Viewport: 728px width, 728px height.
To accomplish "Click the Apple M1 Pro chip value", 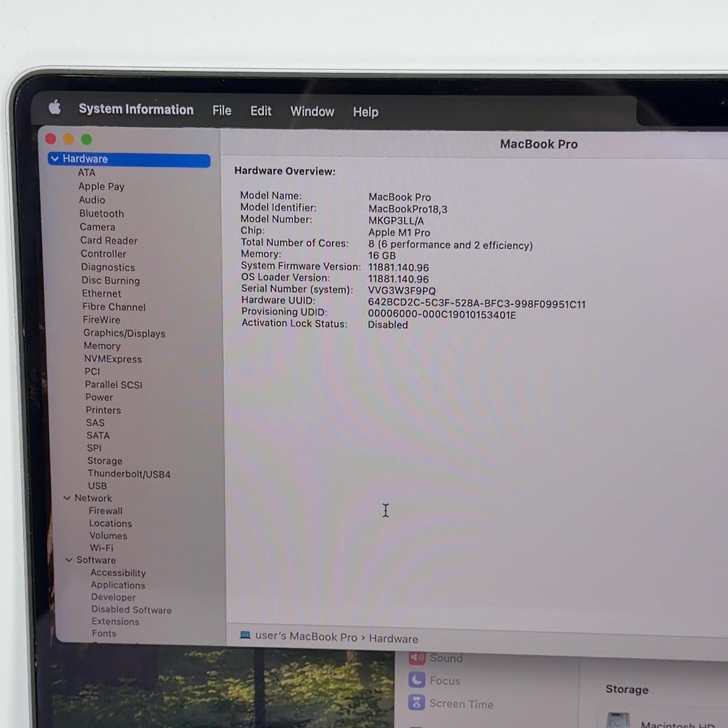I will point(399,232).
